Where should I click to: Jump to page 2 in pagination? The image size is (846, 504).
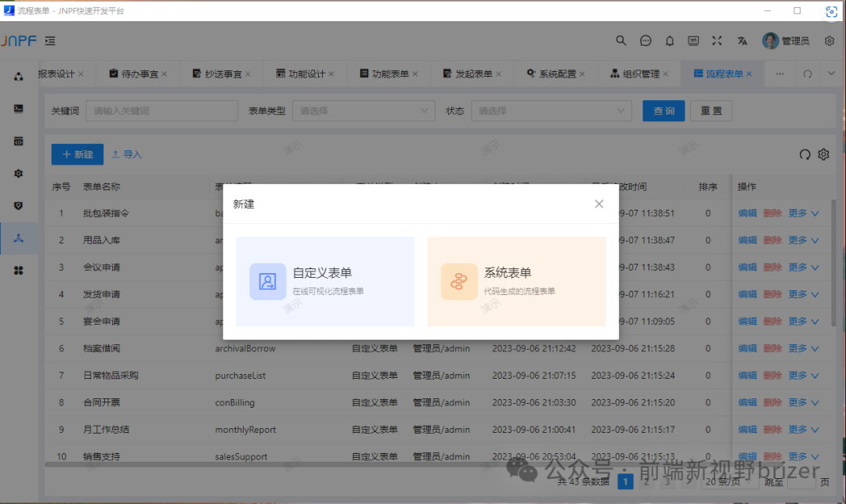point(645,481)
